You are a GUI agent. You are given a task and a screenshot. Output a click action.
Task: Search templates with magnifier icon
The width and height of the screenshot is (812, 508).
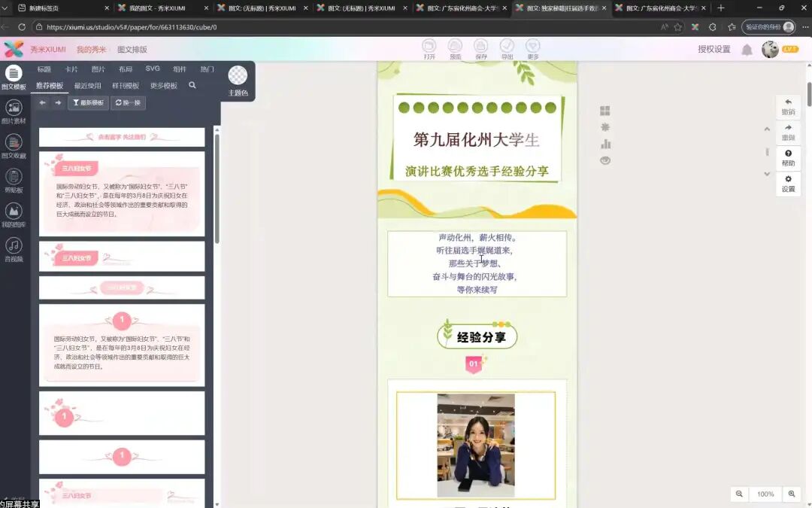192,85
